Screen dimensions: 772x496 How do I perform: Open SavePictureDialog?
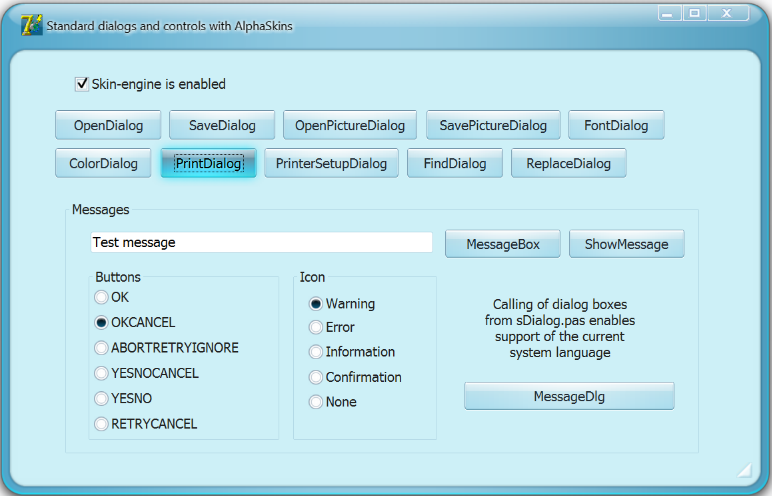493,126
